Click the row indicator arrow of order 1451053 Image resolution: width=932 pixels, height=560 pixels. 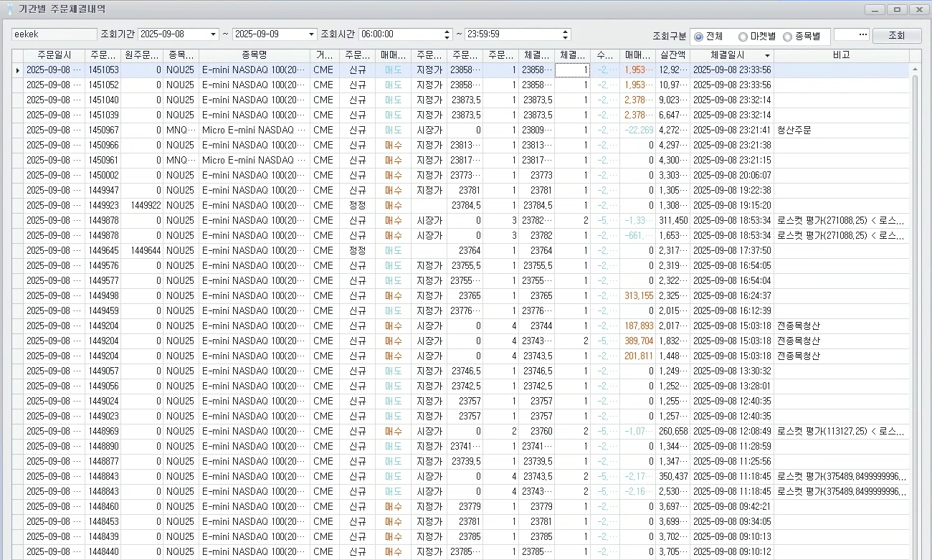pos(18,70)
